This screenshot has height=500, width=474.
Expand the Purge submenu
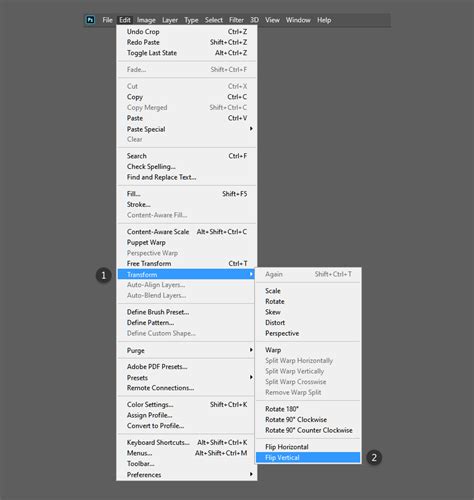(x=187, y=350)
